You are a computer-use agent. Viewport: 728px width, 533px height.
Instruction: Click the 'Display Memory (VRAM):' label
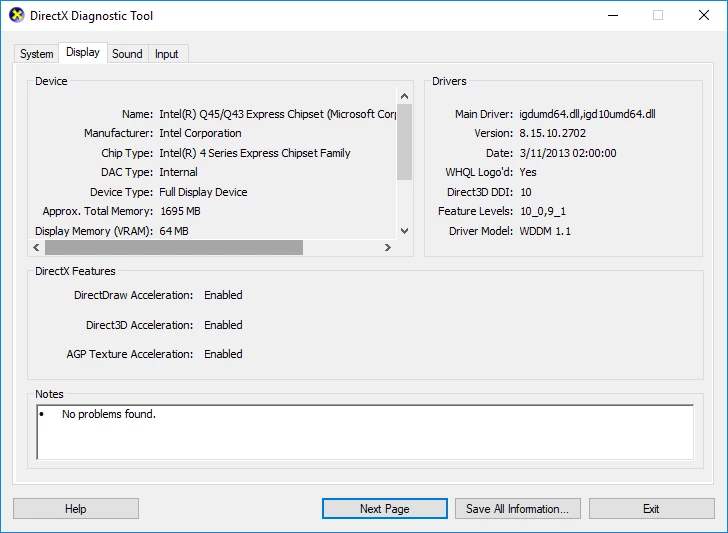pyautogui.click(x=94, y=231)
